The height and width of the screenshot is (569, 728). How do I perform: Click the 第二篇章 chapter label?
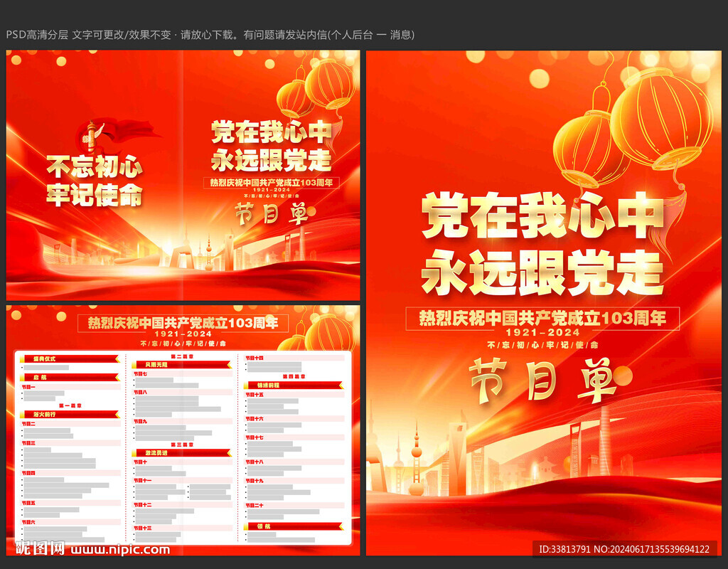pyautogui.click(x=182, y=356)
